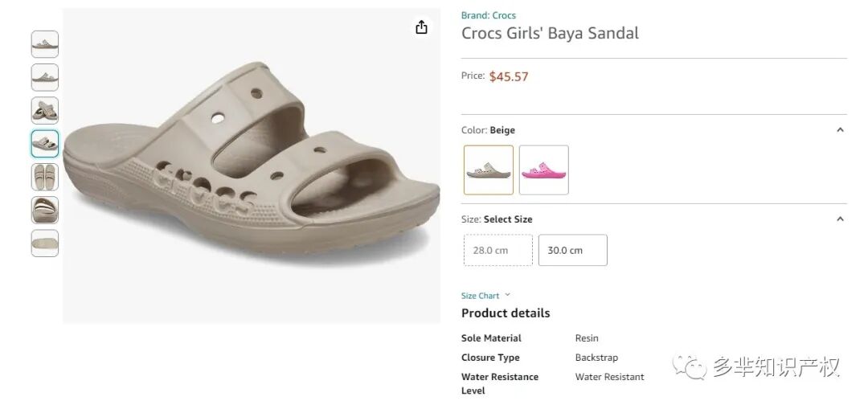Open the sixth thumbnail in the gallery
The height and width of the screenshot is (405, 868).
[x=45, y=210]
